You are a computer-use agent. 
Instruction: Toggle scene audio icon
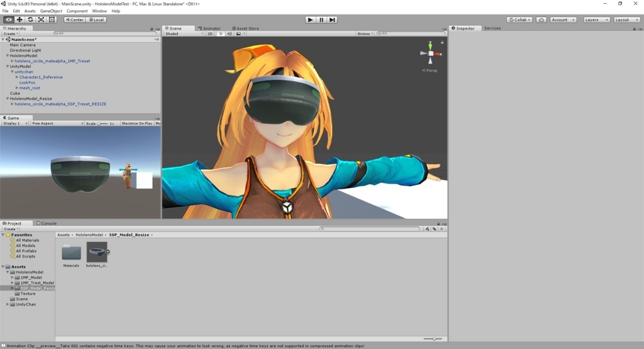pyautogui.click(x=230, y=34)
